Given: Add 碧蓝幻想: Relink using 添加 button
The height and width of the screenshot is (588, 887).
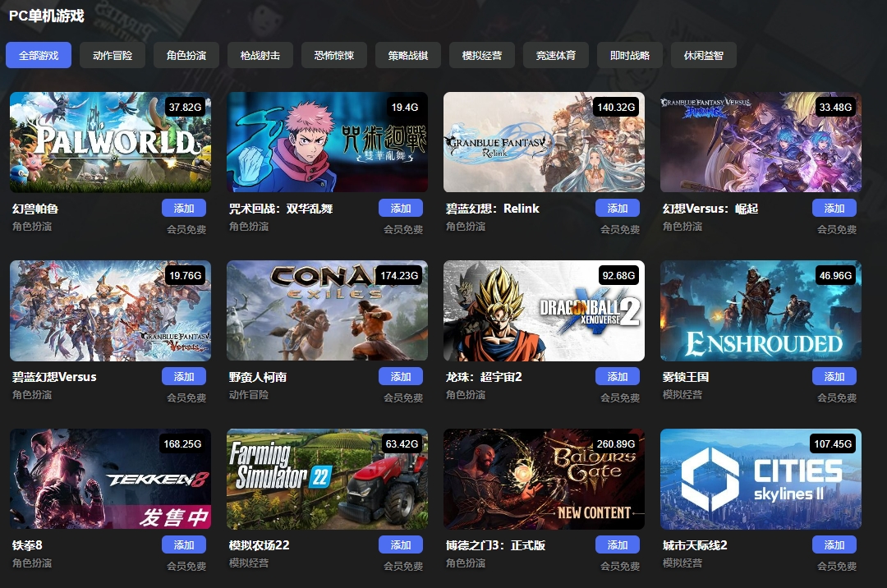Looking at the screenshot, I should tap(617, 208).
